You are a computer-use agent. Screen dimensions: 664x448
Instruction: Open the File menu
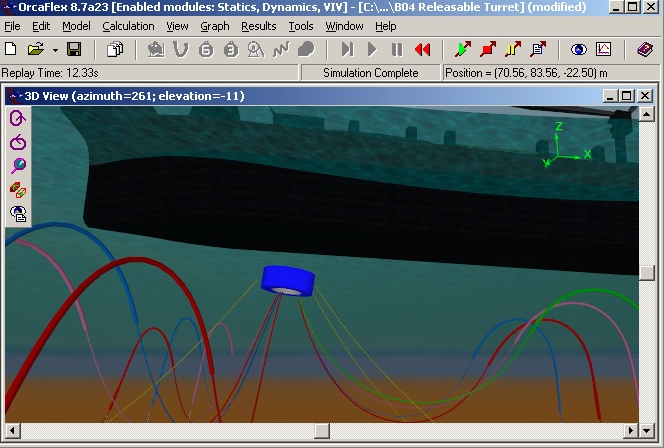(x=12, y=26)
